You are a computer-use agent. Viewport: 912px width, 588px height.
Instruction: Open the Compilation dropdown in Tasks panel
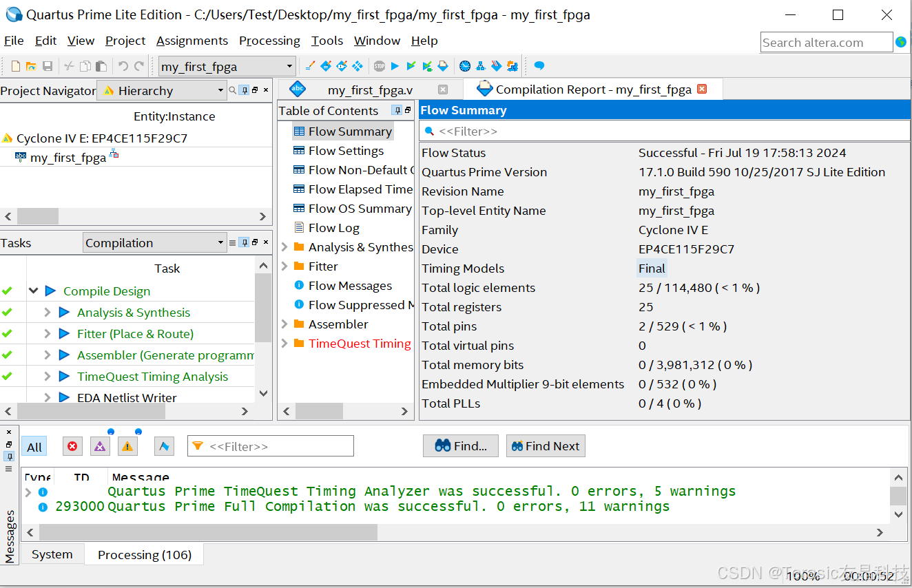coord(155,242)
